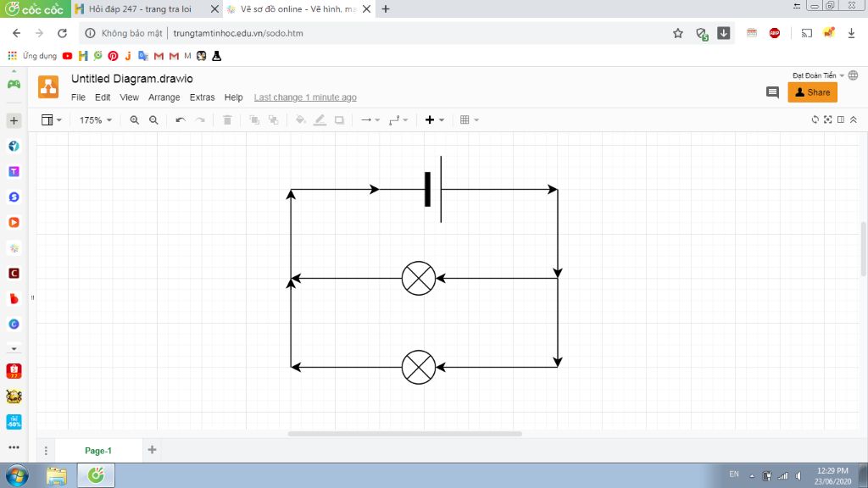The image size is (868, 488).
Task: Open the YouTube bookmark icon
Action: (68, 56)
